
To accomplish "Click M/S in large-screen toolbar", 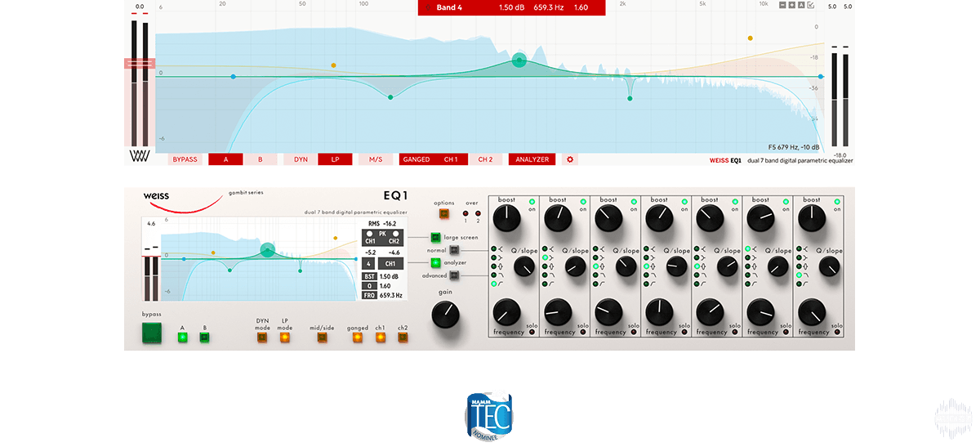I will pos(376,159).
